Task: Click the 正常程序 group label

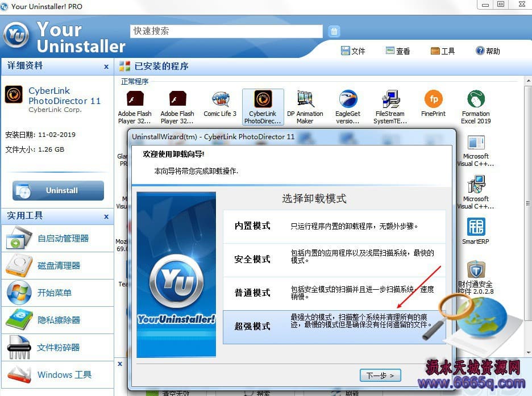Action: [135, 82]
